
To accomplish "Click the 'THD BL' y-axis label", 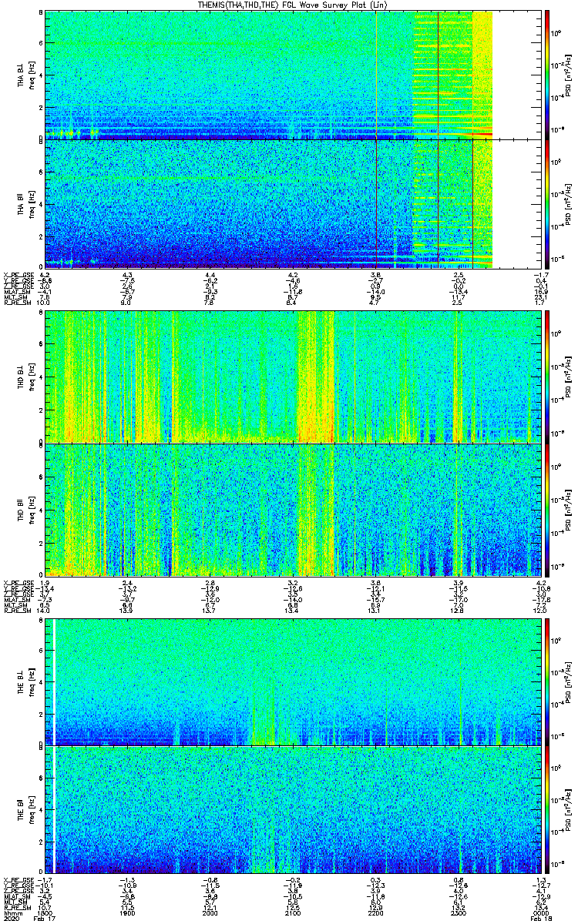I will pyautogui.click(x=21, y=377).
